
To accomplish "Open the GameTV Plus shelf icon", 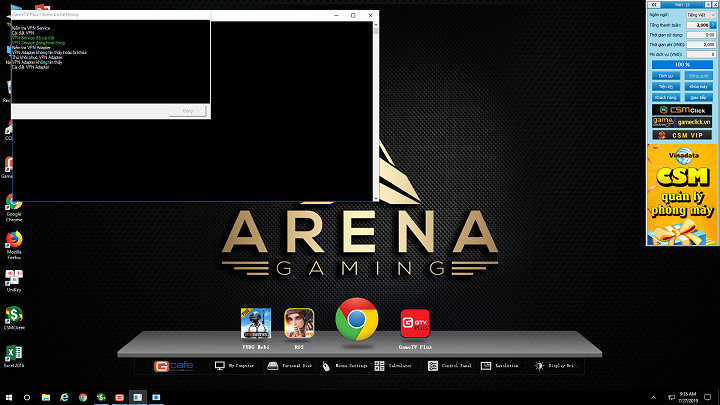I will tap(415, 323).
